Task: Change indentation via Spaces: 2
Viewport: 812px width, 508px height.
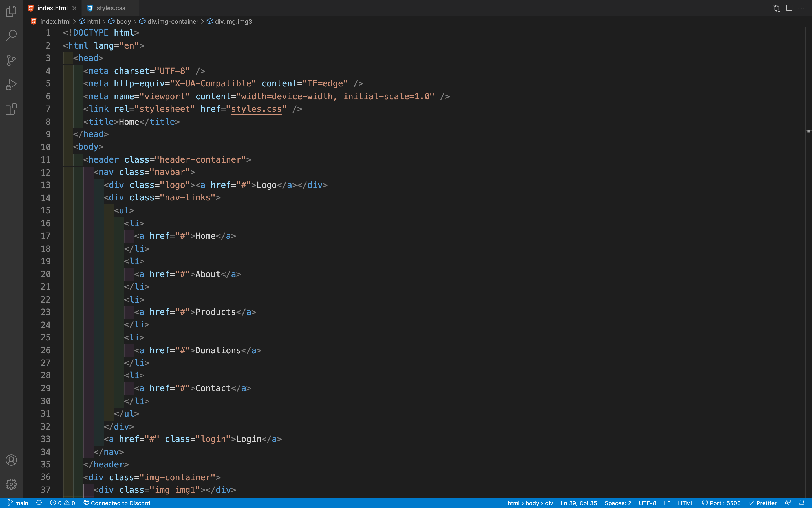Action: point(618,503)
